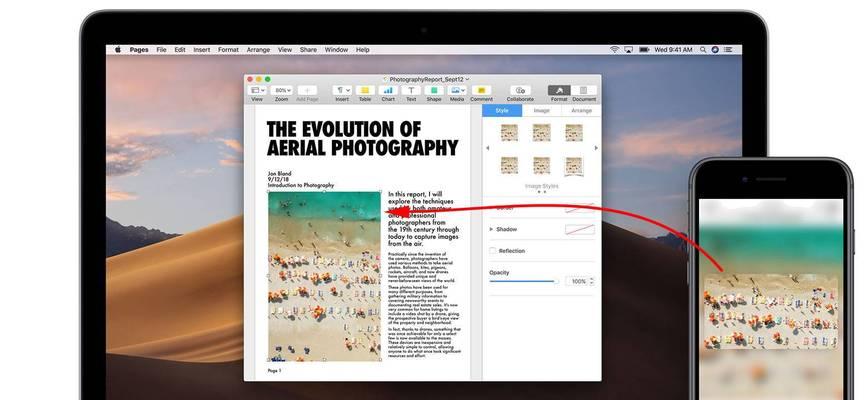This screenshot has height=400, width=867.
Task: Open the View dropdown in Pages toolbar
Action: 257,90
